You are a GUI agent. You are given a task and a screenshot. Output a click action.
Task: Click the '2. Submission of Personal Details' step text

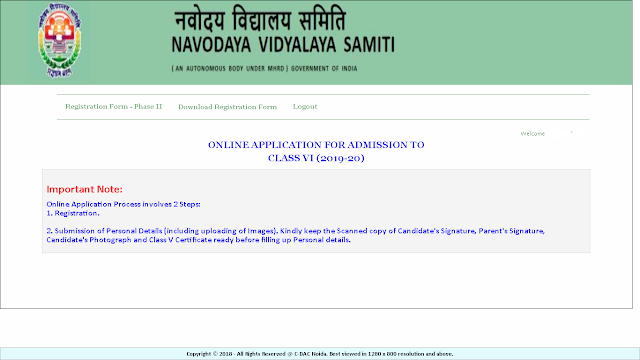[296, 235]
